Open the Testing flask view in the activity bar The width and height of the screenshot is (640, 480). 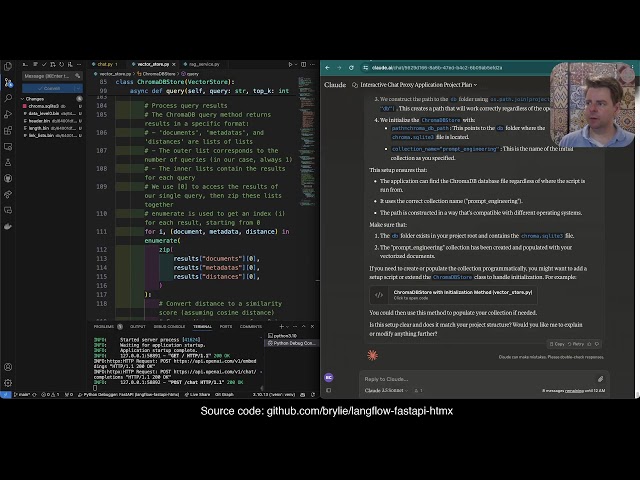point(8,162)
